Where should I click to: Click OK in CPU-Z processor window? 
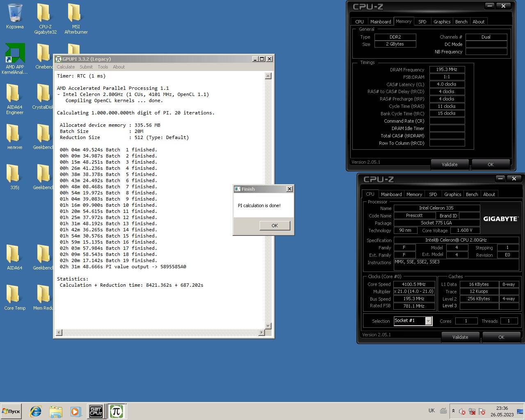pyautogui.click(x=501, y=337)
